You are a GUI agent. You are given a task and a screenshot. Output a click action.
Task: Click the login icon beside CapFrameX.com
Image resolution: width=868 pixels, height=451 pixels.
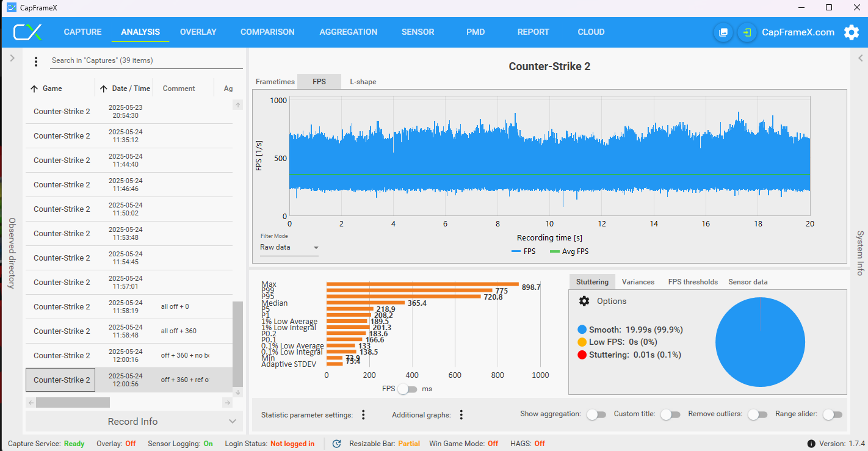[747, 32]
